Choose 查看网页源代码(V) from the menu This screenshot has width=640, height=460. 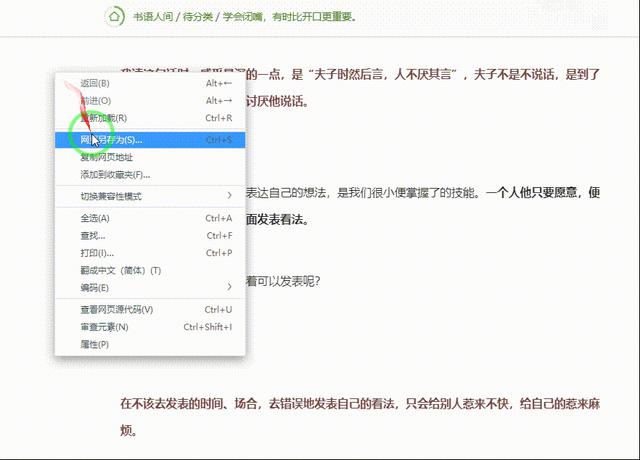pos(150,309)
